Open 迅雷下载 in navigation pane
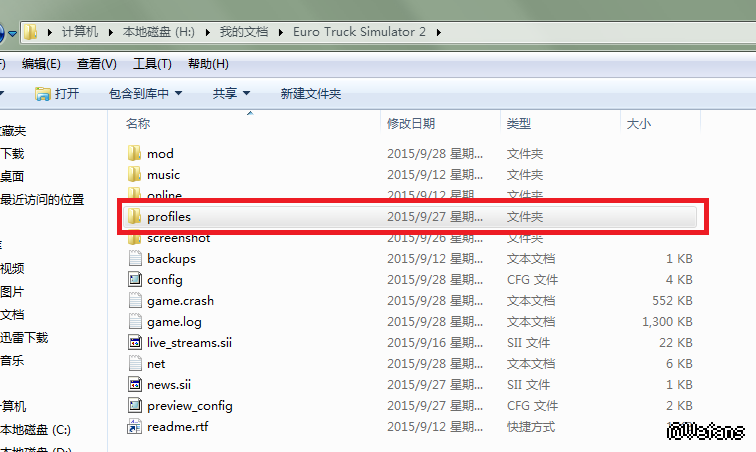756x452 pixels. pyautogui.click(x=24, y=337)
